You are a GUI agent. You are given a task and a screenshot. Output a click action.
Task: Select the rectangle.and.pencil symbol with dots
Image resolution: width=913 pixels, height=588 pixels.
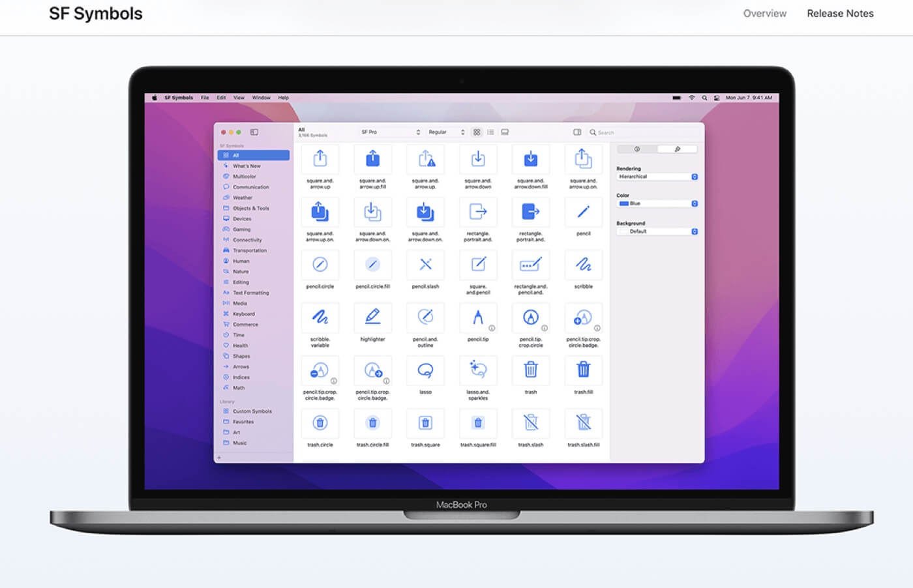pyautogui.click(x=530, y=265)
